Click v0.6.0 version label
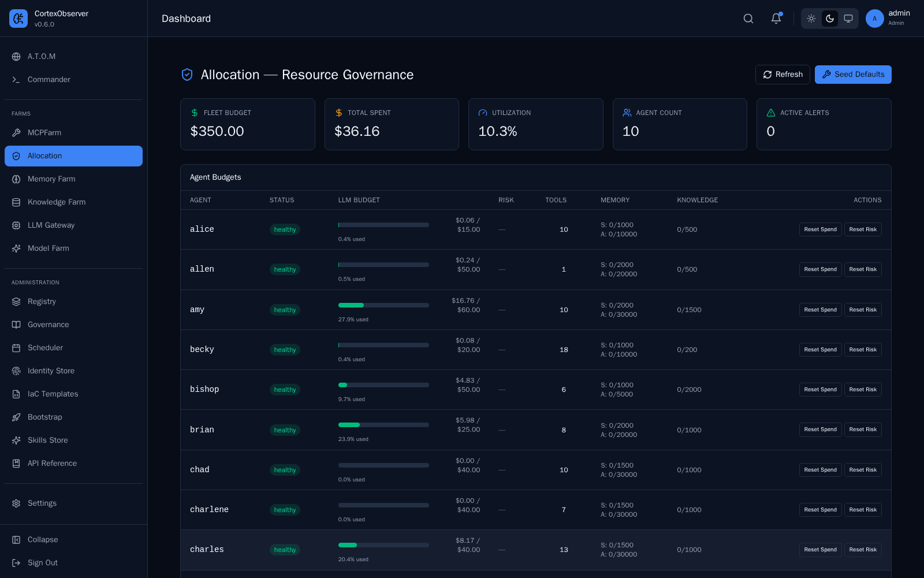The width and height of the screenshot is (924, 578). tap(44, 24)
